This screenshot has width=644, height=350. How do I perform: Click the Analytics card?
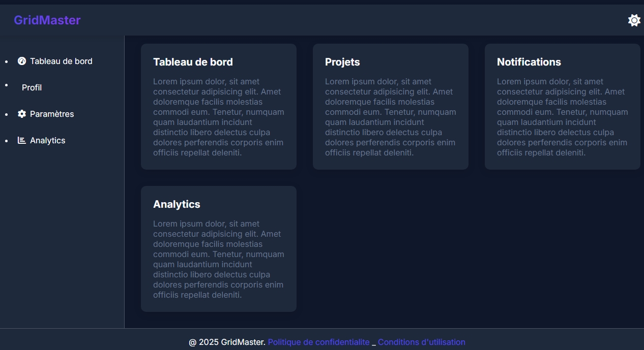point(219,249)
